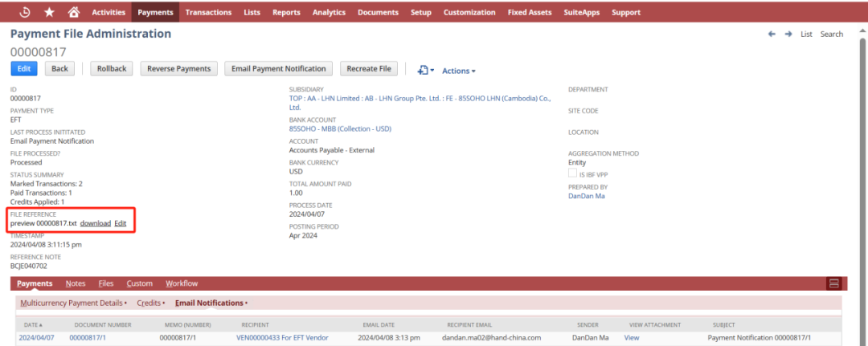This screenshot has width=868, height=346.
Task: Select email date 2024/04/08 3:13 pm
Action: coord(389,337)
